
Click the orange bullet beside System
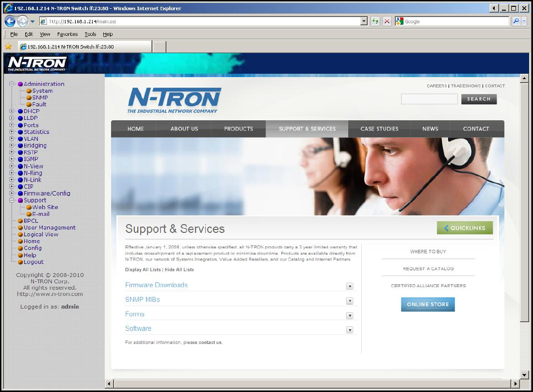29,91
